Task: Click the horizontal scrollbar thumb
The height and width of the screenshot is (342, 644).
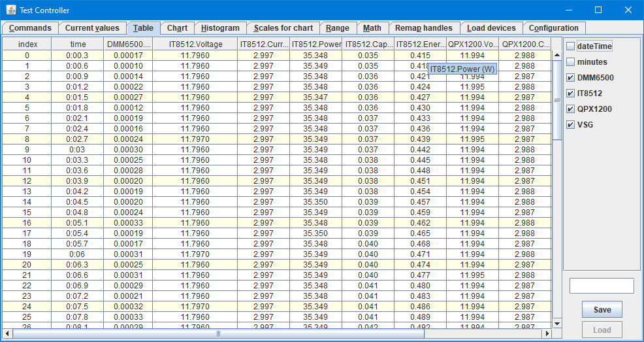Action: [219, 333]
